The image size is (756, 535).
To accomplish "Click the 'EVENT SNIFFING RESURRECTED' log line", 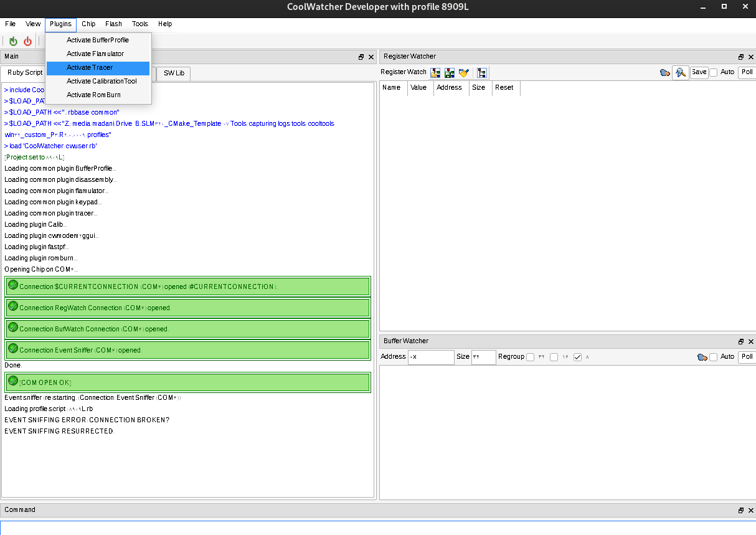I will [x=60, y=432].
